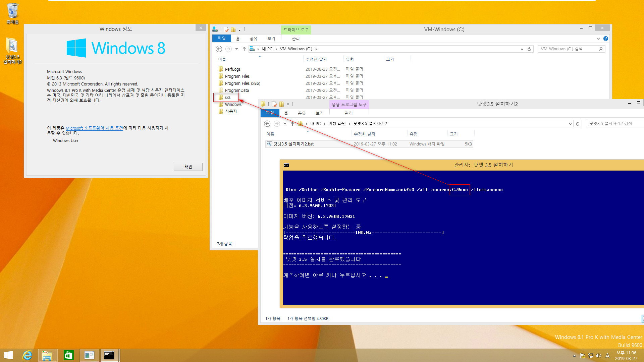Sort by 수정한 날짜 column in VM-Windows (C:)
Screen dimensions: 644x362
click(x=316, y=59)
